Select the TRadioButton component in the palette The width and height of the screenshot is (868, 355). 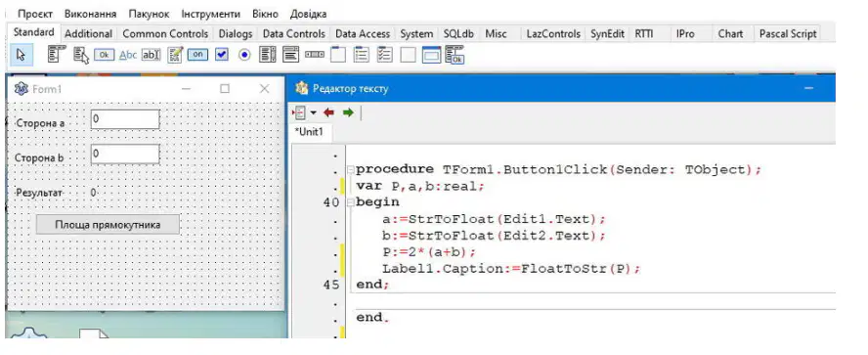(245, 55)
